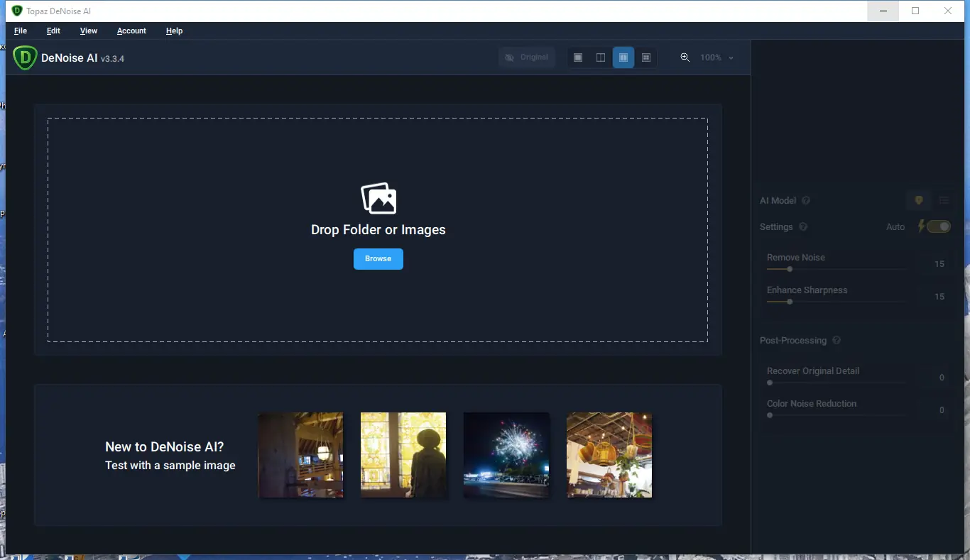Click the Post-Processing help icon

[837, 341]
